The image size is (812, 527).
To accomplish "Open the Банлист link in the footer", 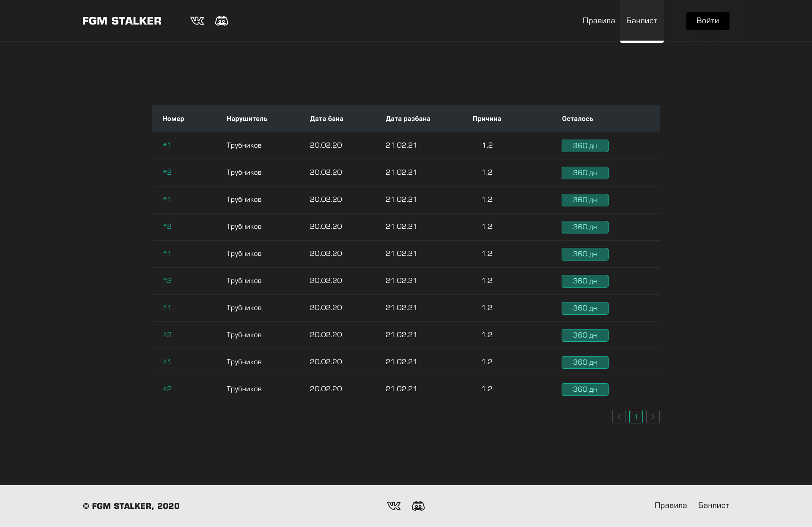I will tap(713, 505).
